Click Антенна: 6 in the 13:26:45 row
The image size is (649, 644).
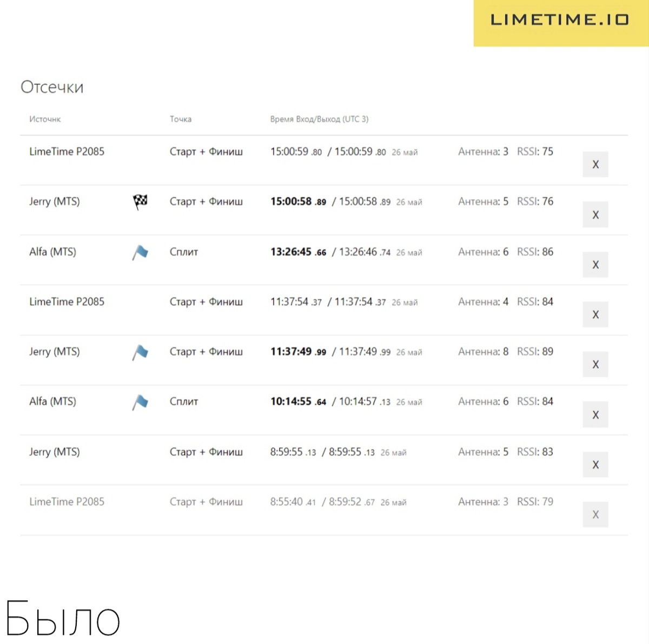[483, 252]
